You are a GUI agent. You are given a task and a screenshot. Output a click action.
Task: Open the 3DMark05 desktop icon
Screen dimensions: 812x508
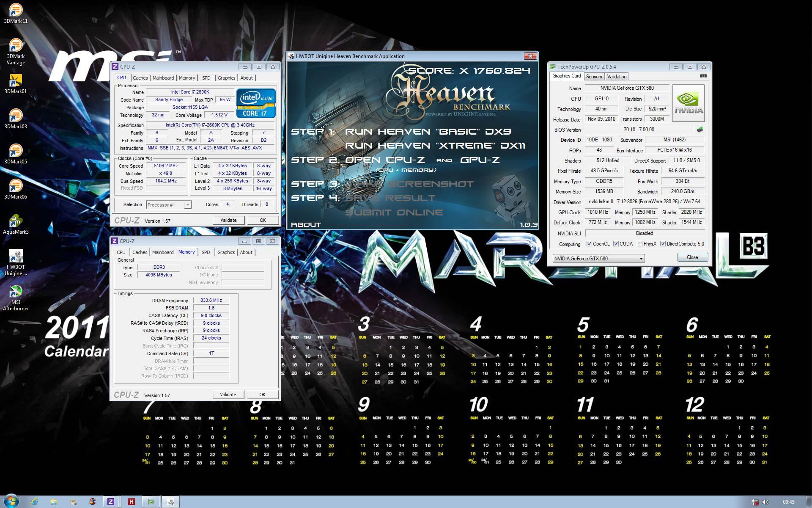[x=16, y=154]
